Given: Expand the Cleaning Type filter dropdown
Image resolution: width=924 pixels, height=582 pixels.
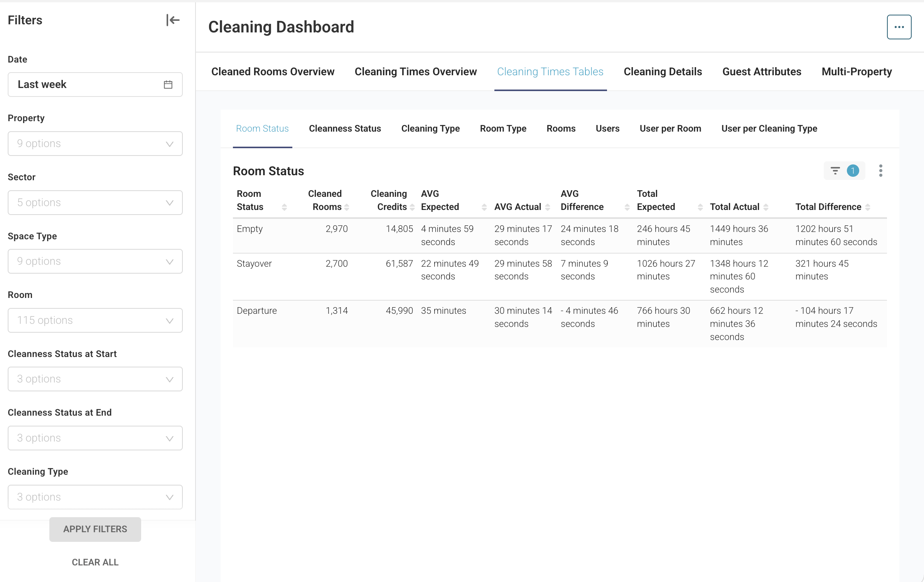Looking at the screenshot, I should (x=95, y=497).
